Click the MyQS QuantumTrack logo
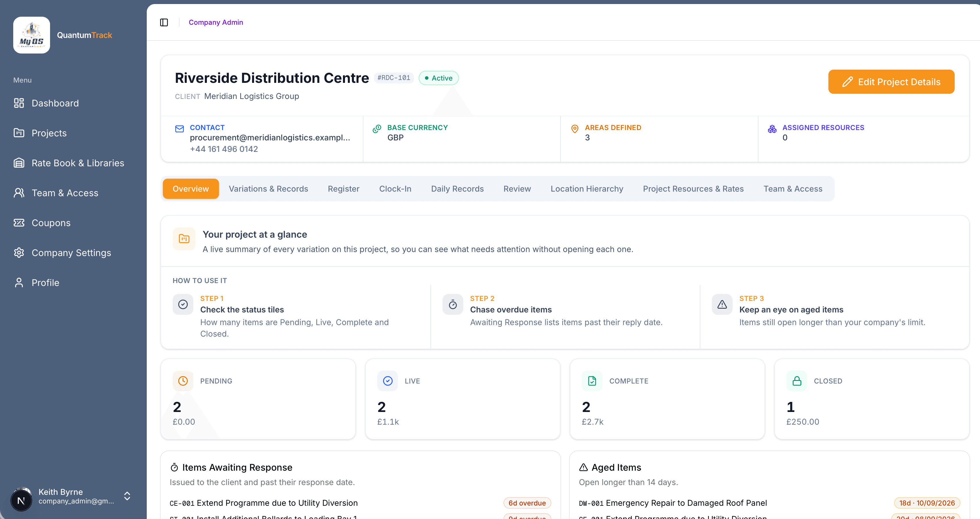This screenshot has height=519, width=980. 32,35
